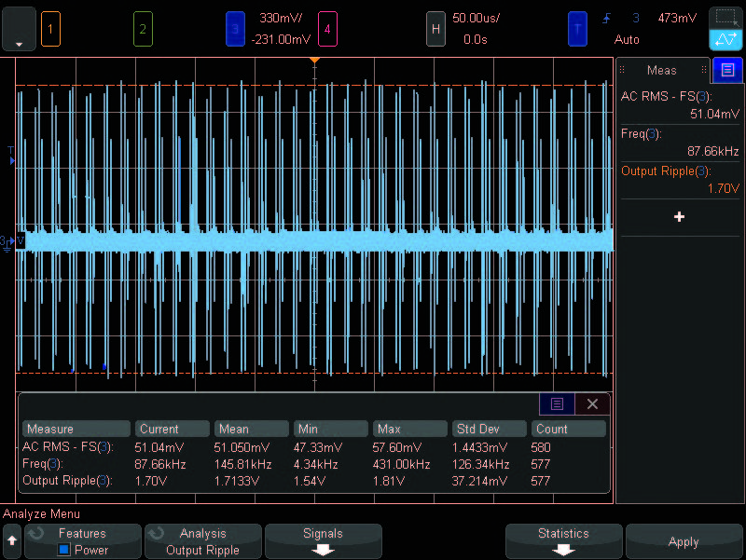Open the Features Power softkey
The height and width of the screenshot is (560, 746).
point(82,541)
